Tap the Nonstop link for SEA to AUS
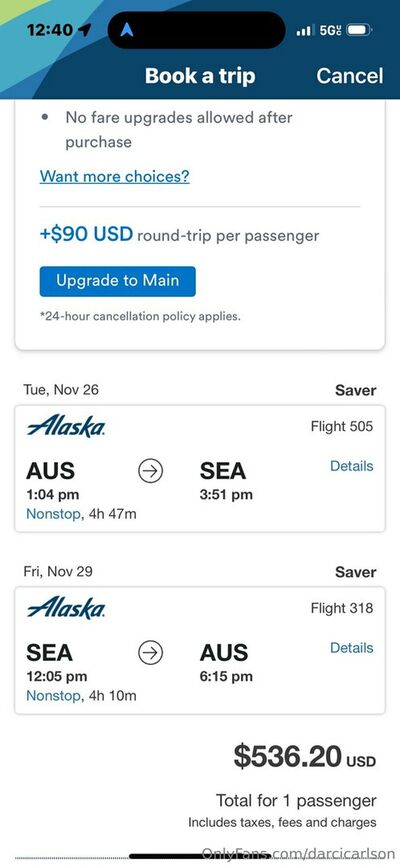The image size is (400, 867). tap(53, 695)
